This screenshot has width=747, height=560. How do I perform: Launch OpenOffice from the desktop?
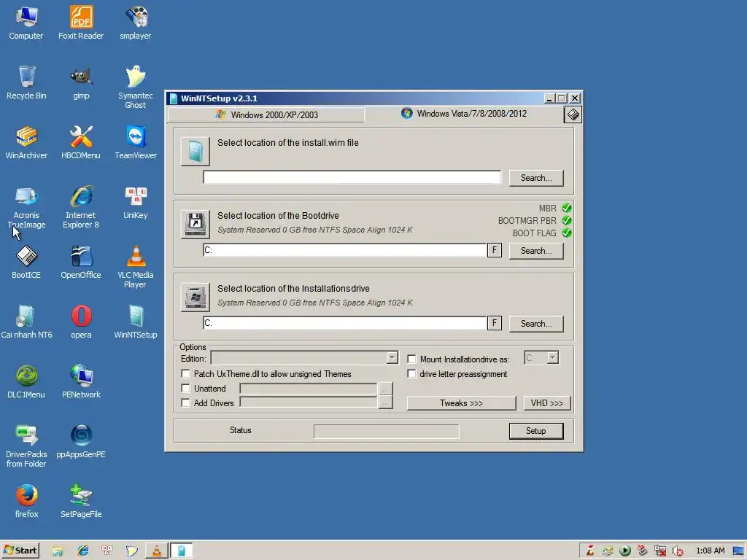pyautogui.click(x=81, y=262)
